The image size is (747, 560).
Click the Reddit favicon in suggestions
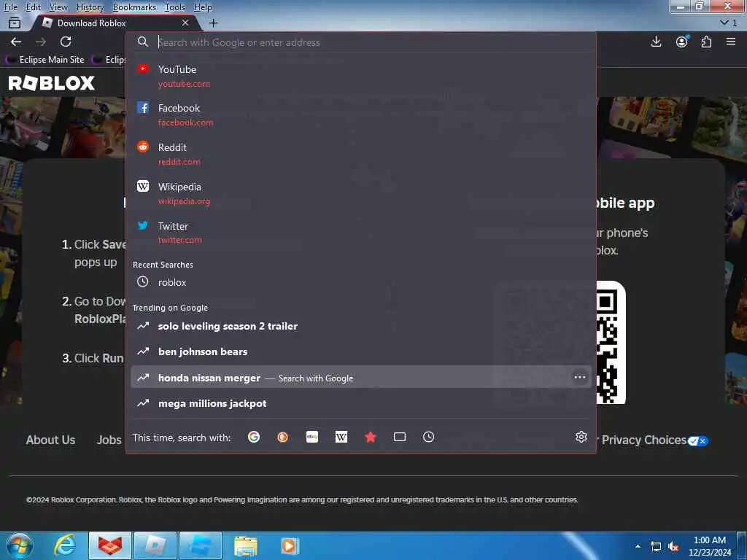[143, 147]
